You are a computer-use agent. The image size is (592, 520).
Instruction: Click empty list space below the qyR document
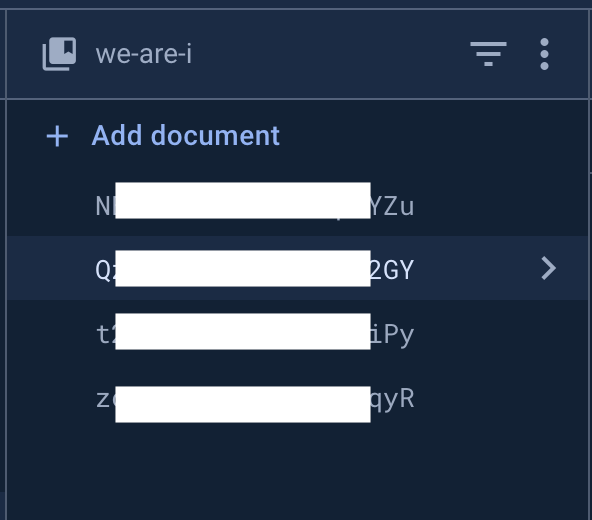pyautogui.click(x=298, y=471)
